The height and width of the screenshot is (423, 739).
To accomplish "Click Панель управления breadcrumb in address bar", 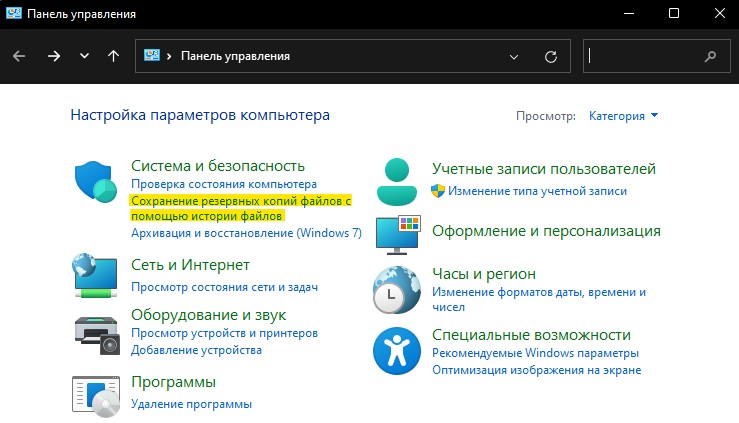I will click(x=235, y=56).
